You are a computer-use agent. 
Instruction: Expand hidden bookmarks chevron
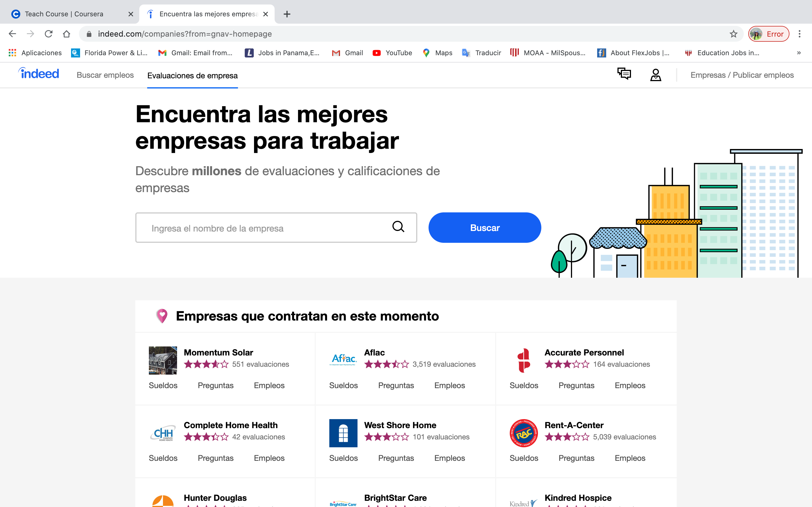tap(799, 53)
